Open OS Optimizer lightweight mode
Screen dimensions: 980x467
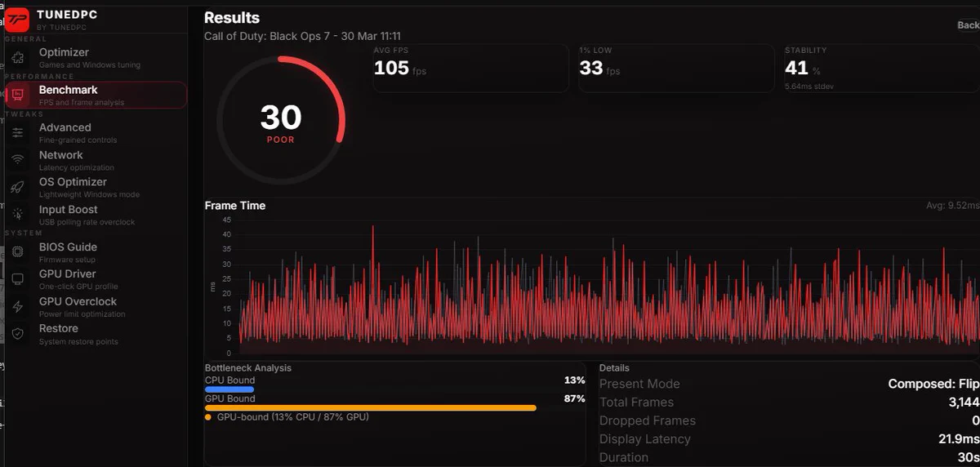pyautogui.click(x=96, y=188)
